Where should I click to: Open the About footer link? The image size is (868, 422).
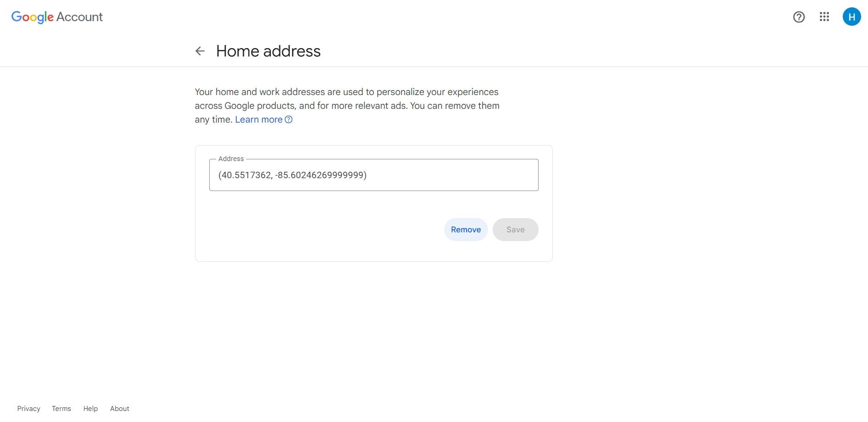[x=119, y=408]
